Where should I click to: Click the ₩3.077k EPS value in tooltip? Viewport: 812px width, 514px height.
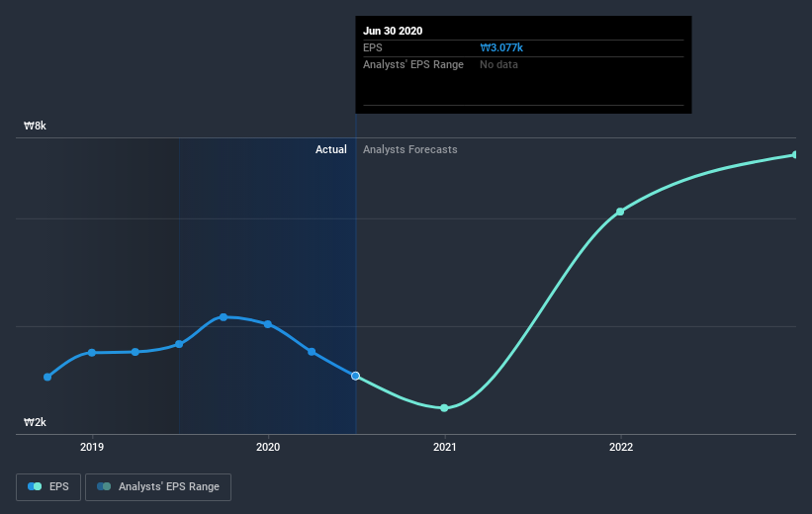[x=501, y=47]
